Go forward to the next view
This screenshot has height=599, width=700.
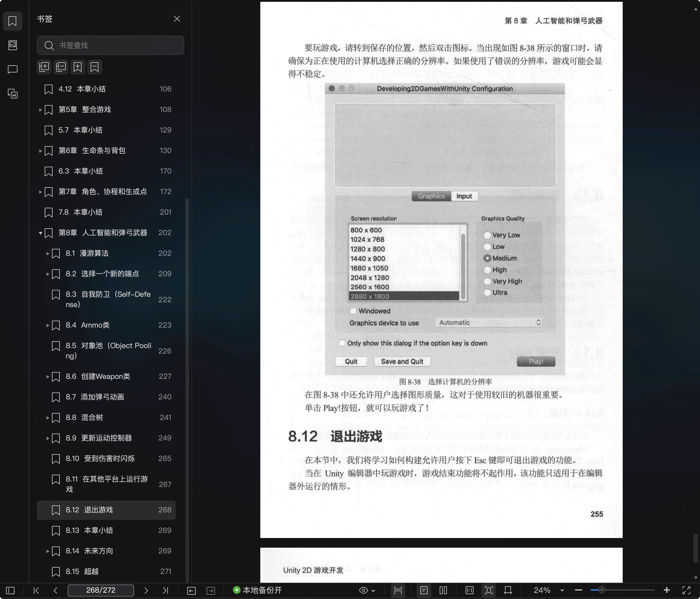tap(211, 590)
